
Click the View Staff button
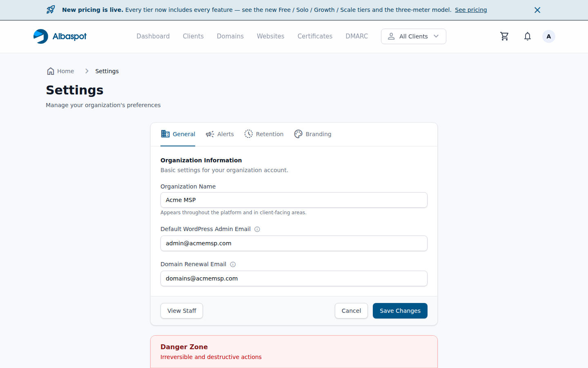pos(182,311)
